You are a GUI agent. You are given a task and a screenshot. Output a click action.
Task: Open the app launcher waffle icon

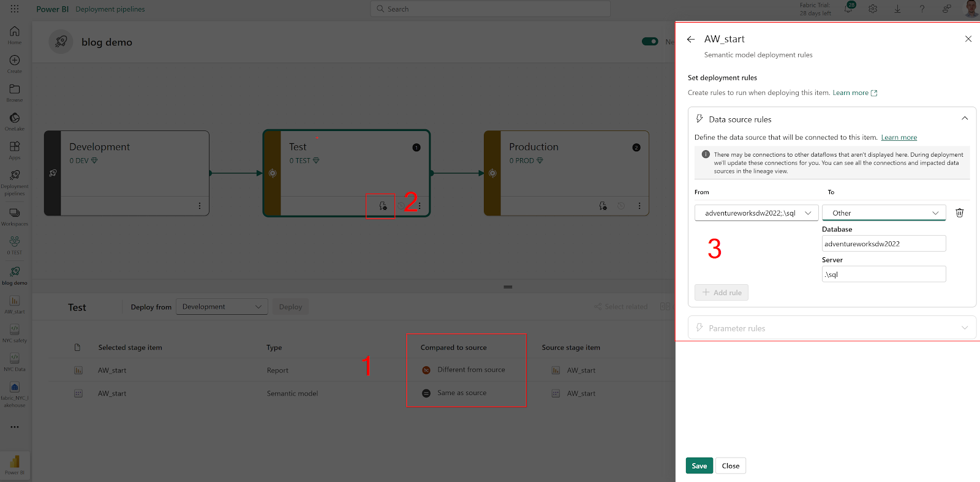(x=15, y=9)
